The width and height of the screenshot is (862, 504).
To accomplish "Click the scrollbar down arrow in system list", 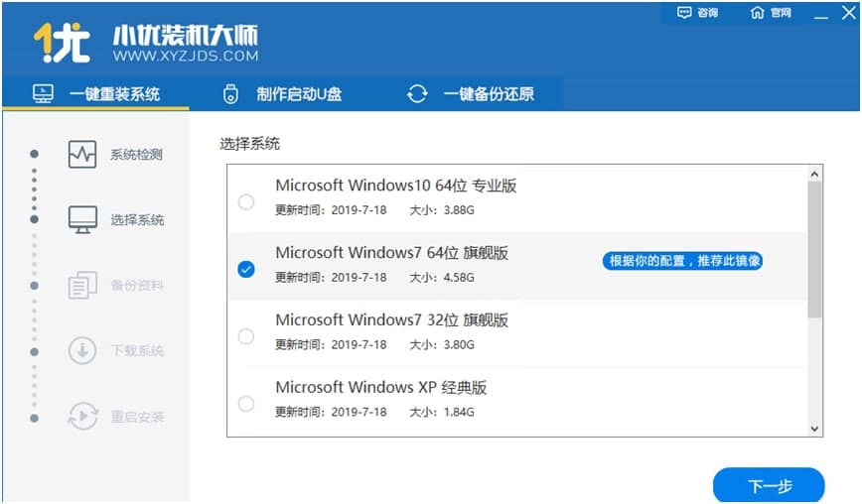I will click(814, 429).
